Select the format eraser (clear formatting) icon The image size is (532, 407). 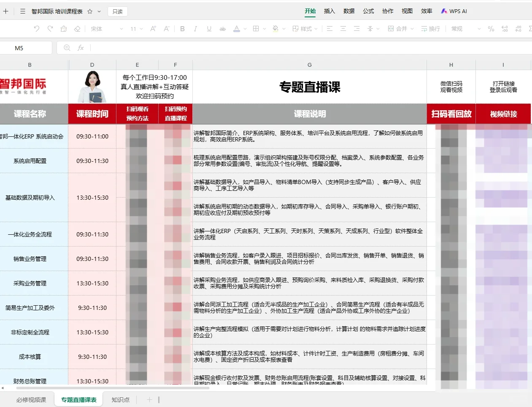tap(77, 29)
